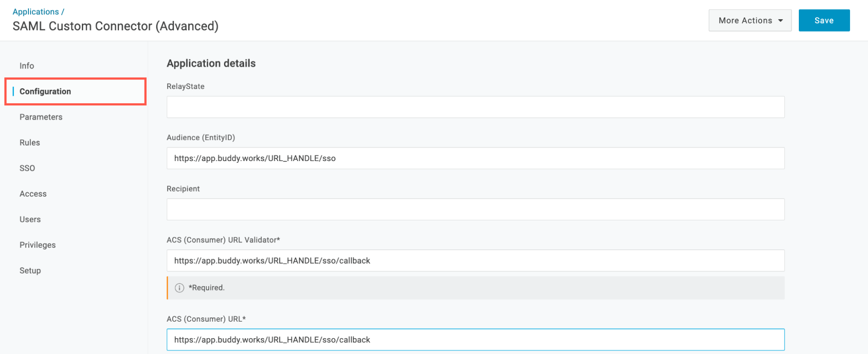Click the Save button

(824, 21)
